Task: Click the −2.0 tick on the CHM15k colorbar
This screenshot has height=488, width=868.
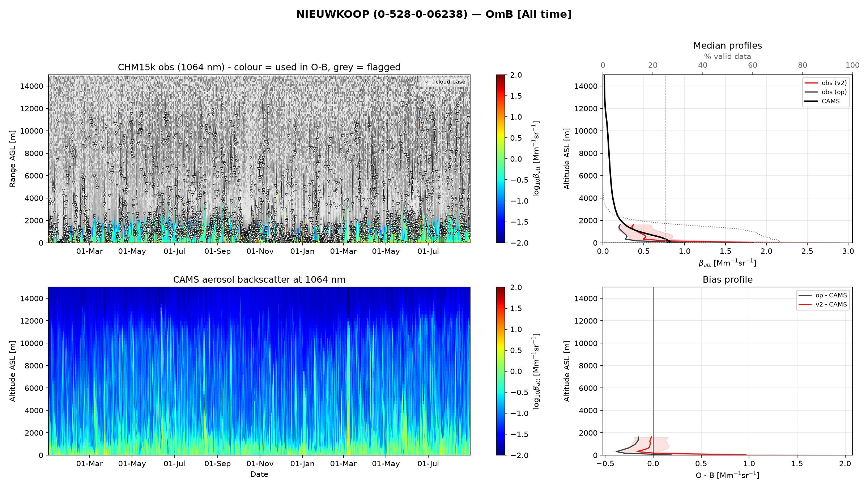Action: (519, 243)
